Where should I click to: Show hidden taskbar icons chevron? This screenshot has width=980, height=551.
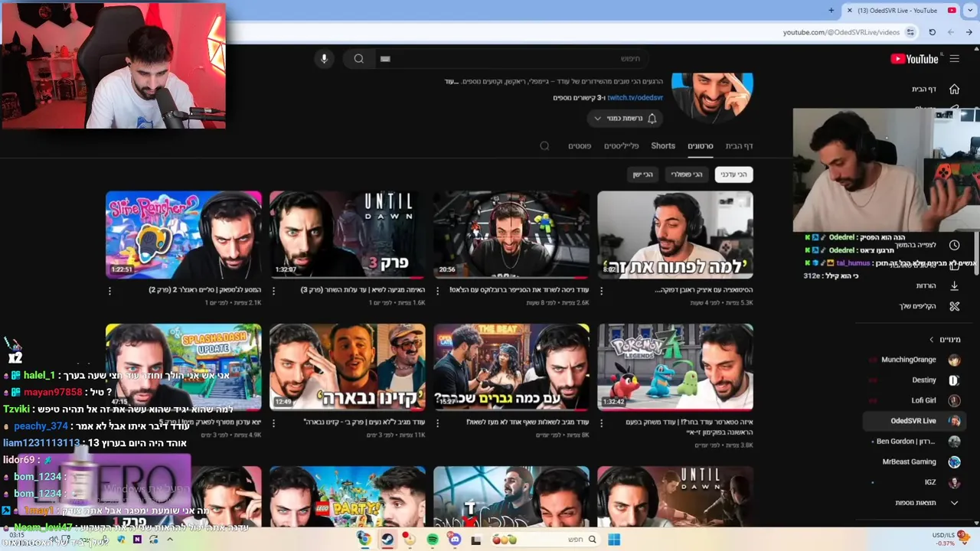pyautogui.click(x=170, y=540)
